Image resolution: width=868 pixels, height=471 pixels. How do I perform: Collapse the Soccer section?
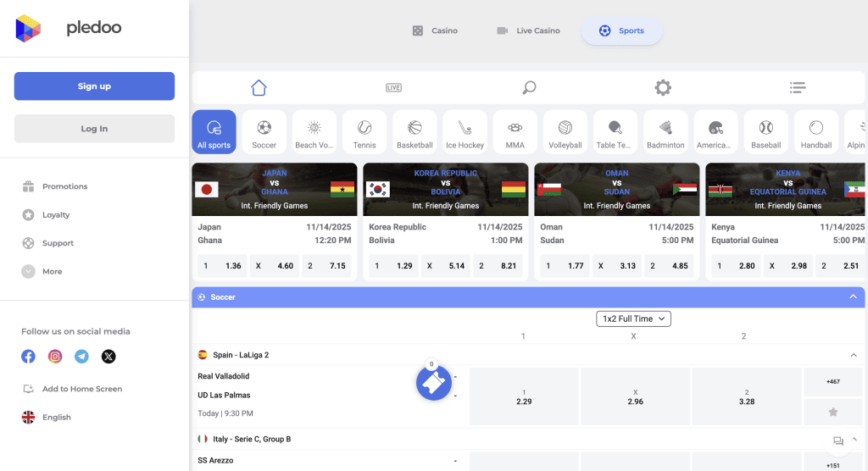pyautogui.click(x=853, y=297)
